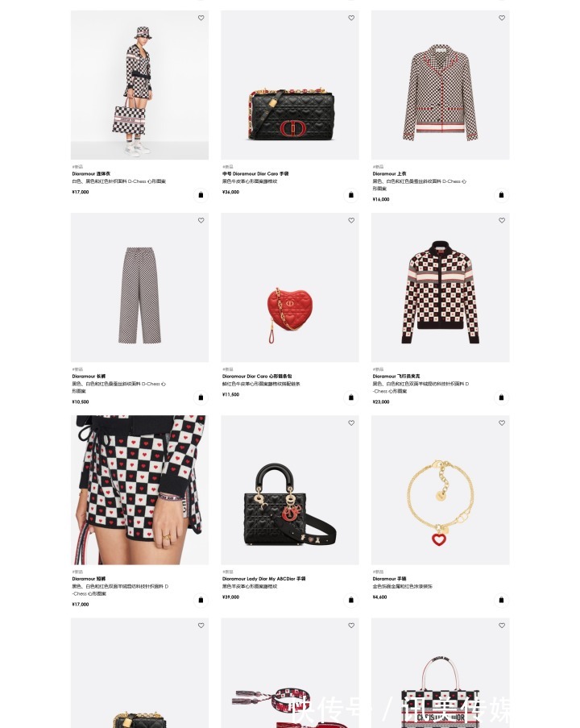Open the Dioramour Lady Dior My ABCDior title
580x728 pixels.
(x=263, y=579)
